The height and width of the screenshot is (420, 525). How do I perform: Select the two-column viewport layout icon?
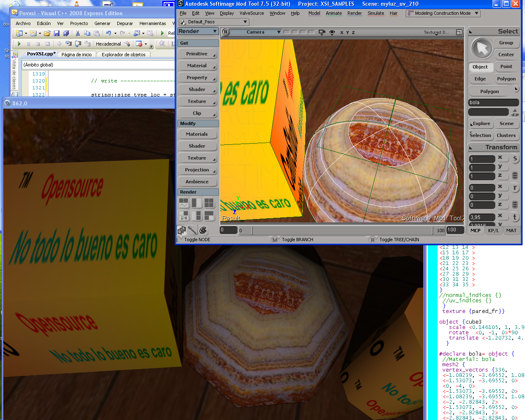click(x=196, y=203)
